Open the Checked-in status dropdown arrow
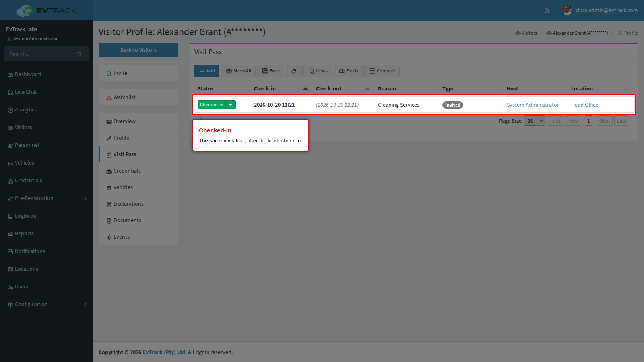 click(x=231, y=105)
